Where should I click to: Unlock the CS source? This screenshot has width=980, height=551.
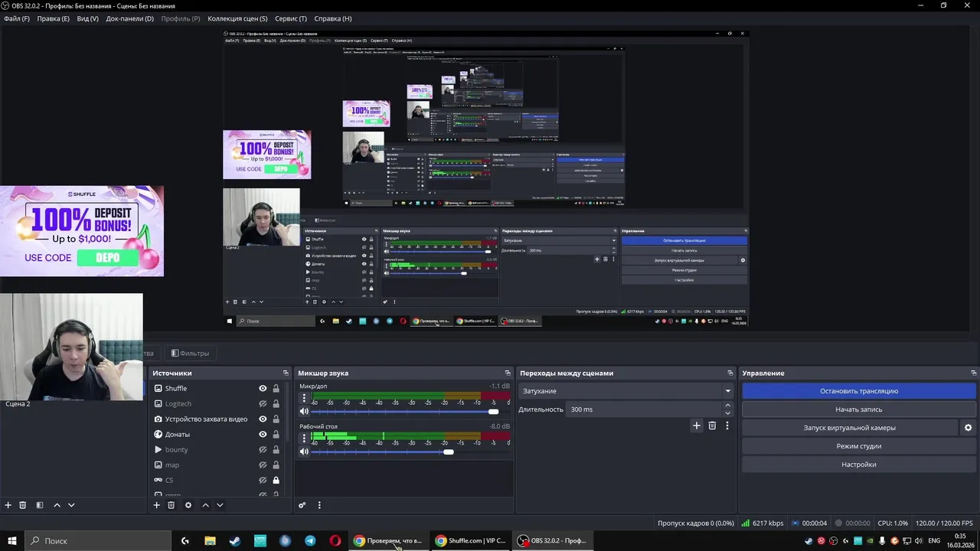click(276, 481)
